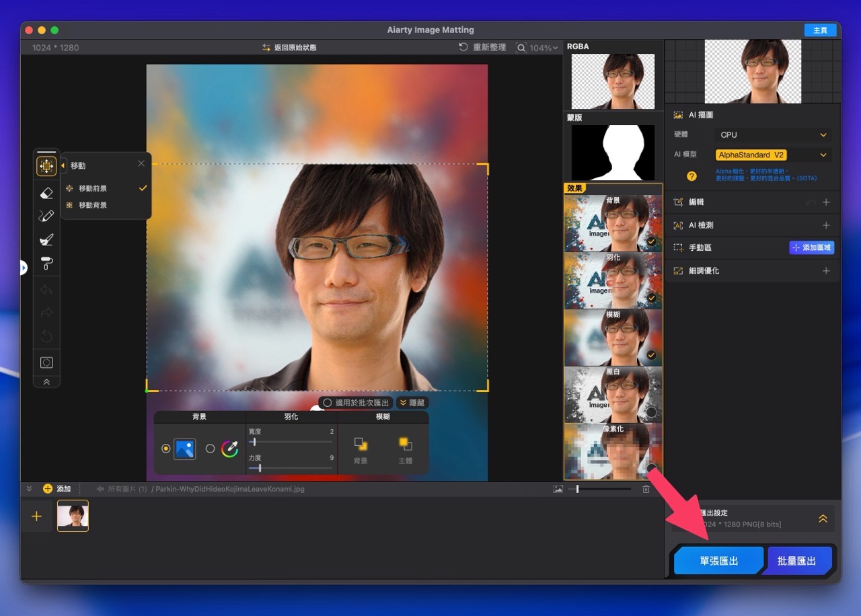Select the image background radio button

[x=166, y=449]
